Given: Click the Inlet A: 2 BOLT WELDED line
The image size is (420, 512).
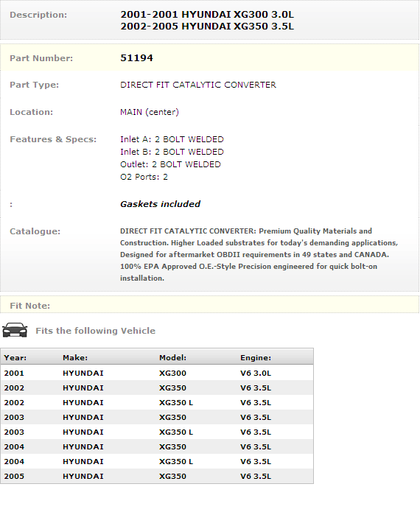Looking at the screenshot, I should point(172,139).
